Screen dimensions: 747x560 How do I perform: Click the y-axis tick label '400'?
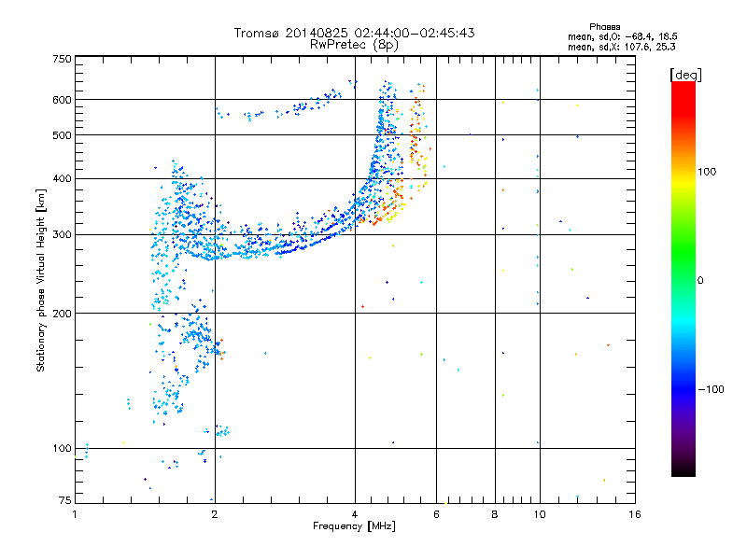tap(62, 179)
